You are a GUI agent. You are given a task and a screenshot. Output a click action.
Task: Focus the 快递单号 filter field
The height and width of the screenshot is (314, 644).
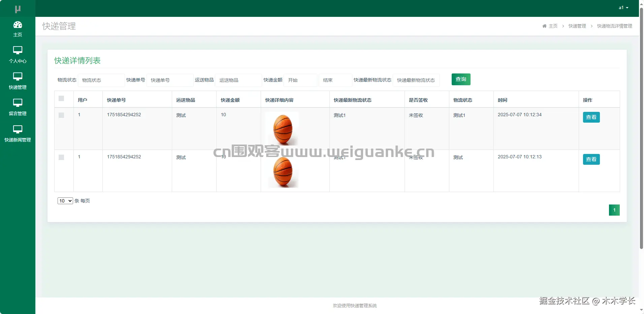pos(170,80)
